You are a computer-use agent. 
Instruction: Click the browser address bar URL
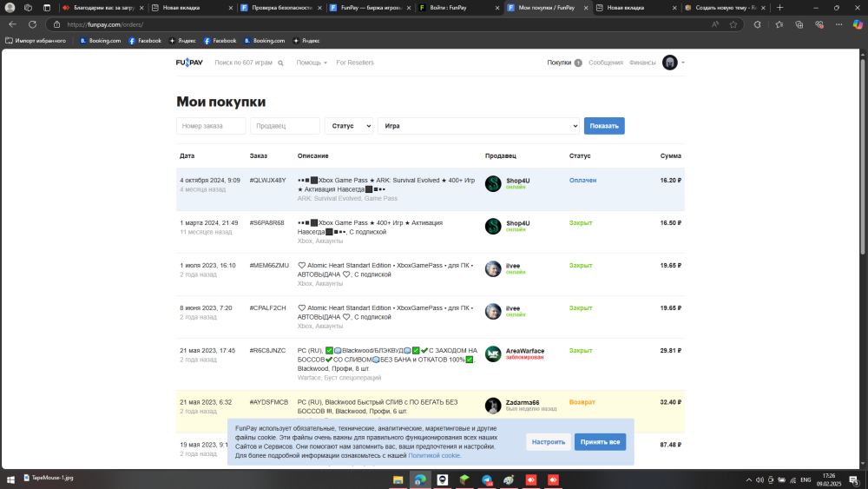pyautogui.click(x=105, y=24)
